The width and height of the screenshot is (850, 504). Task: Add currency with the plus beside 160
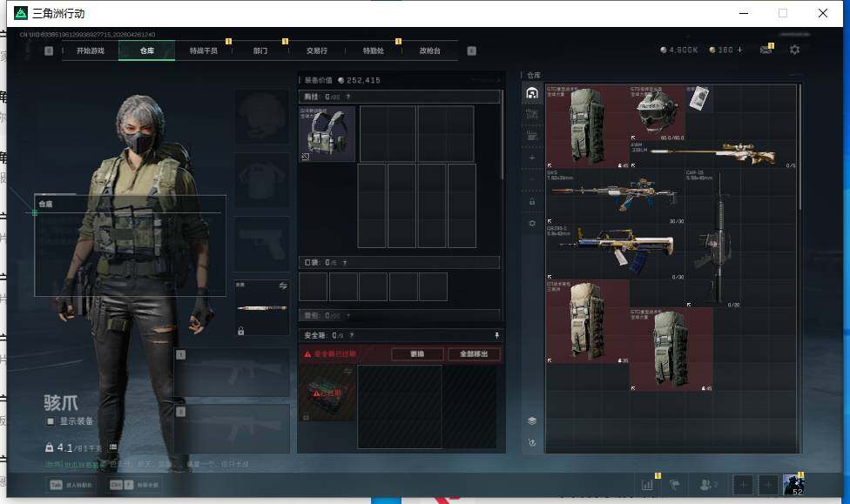[x=739, y=50]
